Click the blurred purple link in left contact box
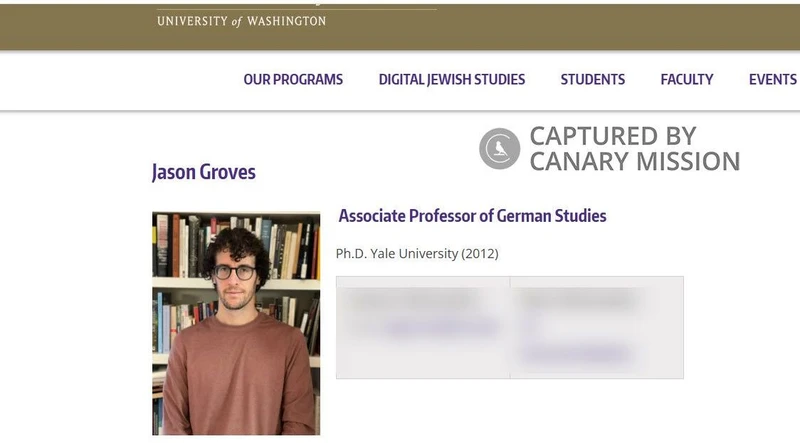800x443 pixels. coord(438,326)
